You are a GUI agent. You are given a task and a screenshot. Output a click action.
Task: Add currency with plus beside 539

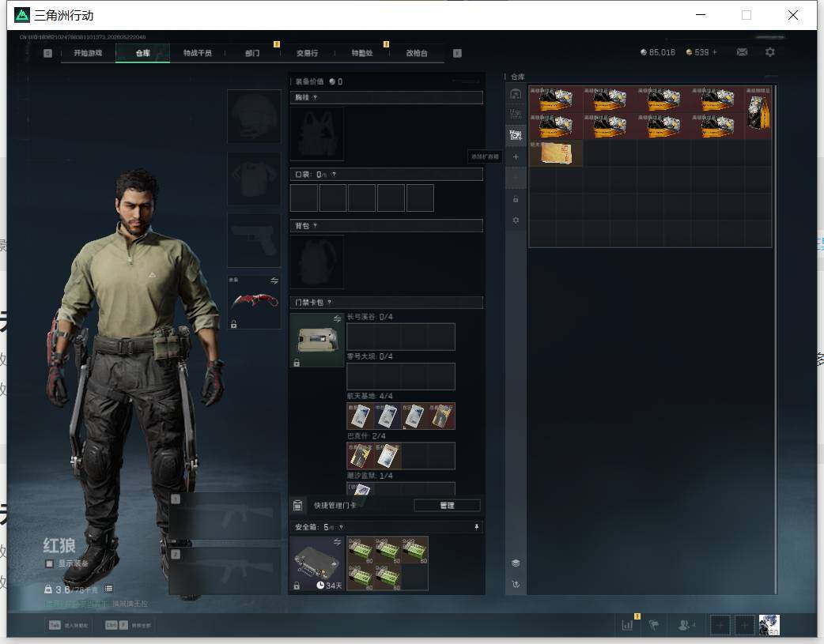pyautogui.click(x=714, y=52)
